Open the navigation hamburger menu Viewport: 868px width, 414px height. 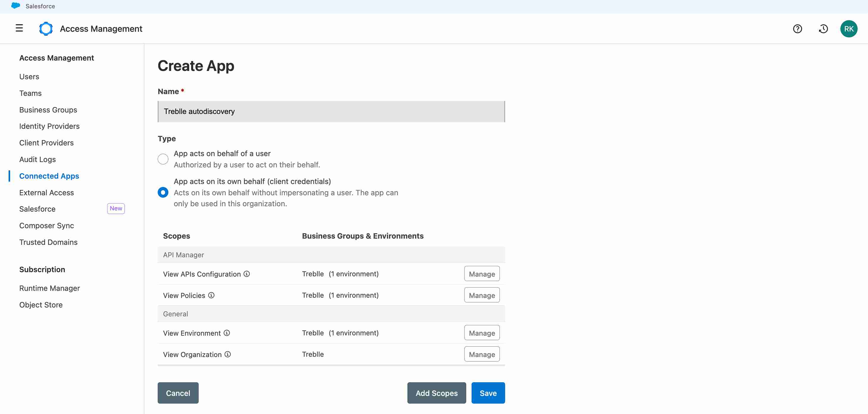(x=19, y=28)
